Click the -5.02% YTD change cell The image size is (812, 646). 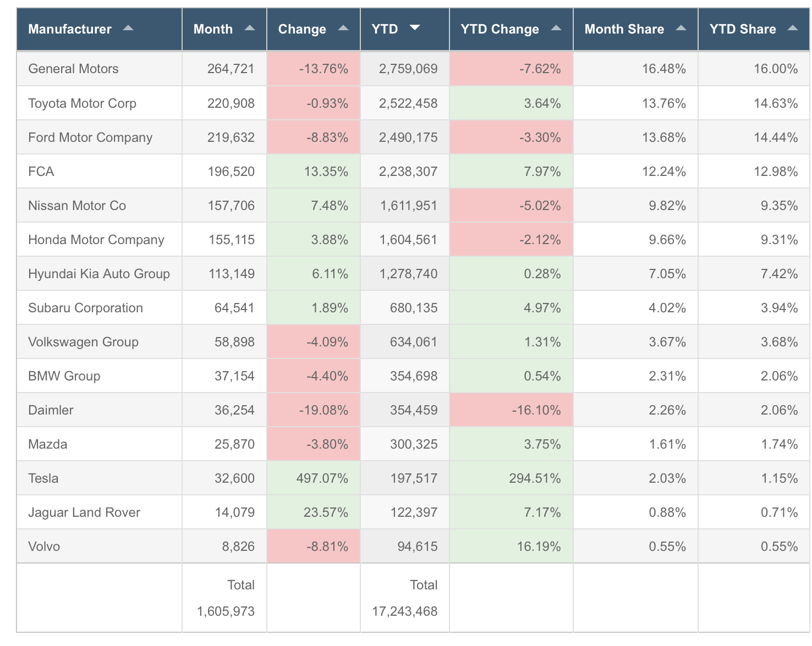pos(512,205)
